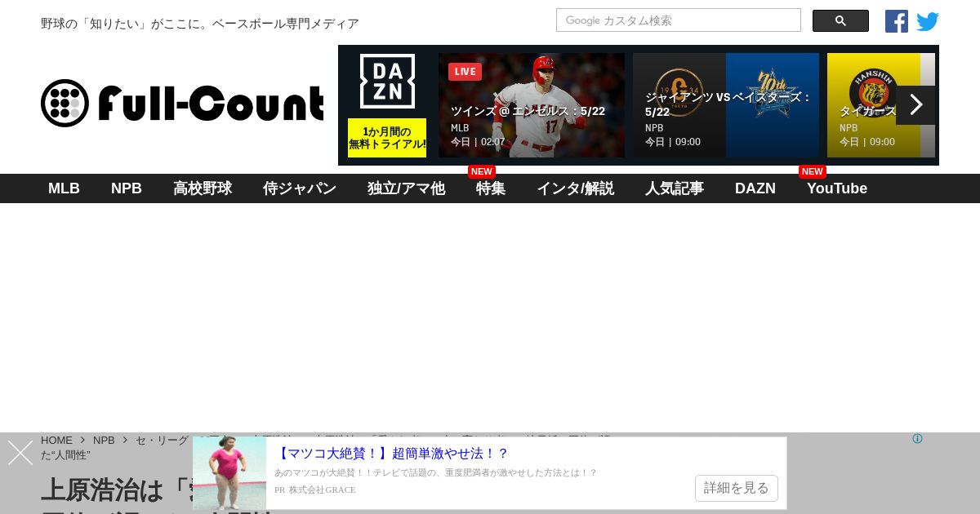Click the site tagline text 野球の「知りたい」がここに
The image size is (980, 514).
[200, 24]
